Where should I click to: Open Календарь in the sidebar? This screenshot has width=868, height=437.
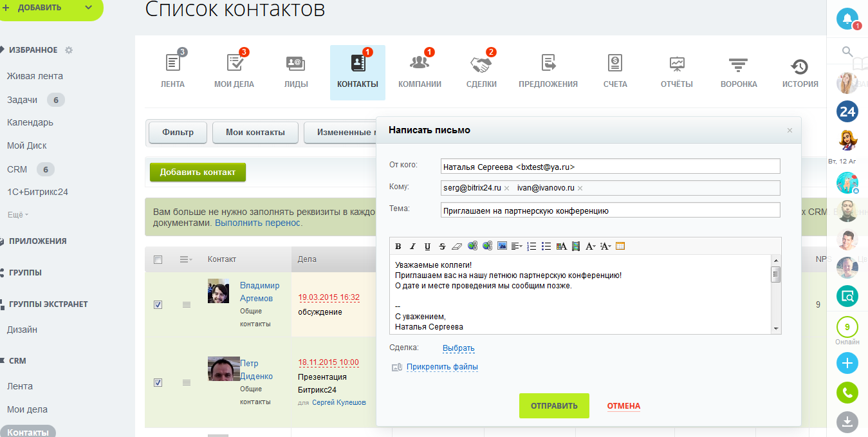pyautogui.click(x=30, y=122)
